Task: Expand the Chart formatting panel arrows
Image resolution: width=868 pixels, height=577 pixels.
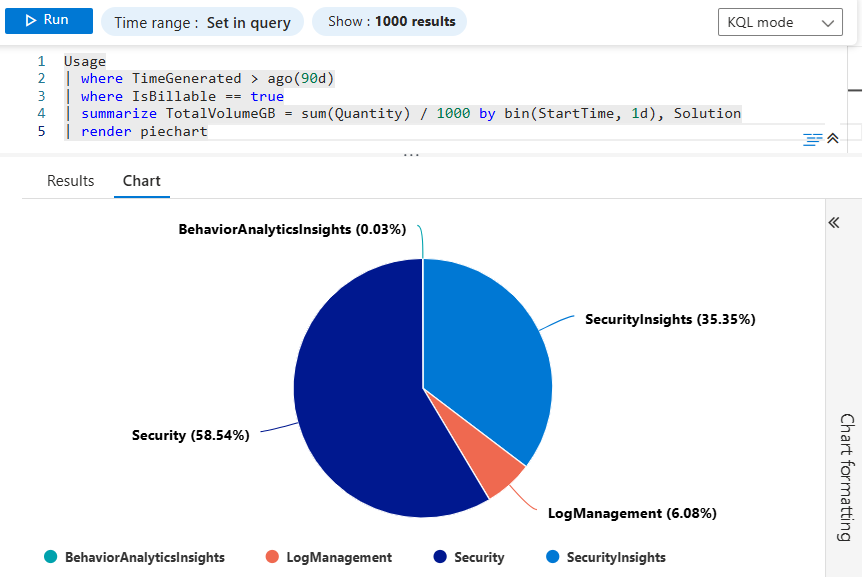Action: (834, 222)
